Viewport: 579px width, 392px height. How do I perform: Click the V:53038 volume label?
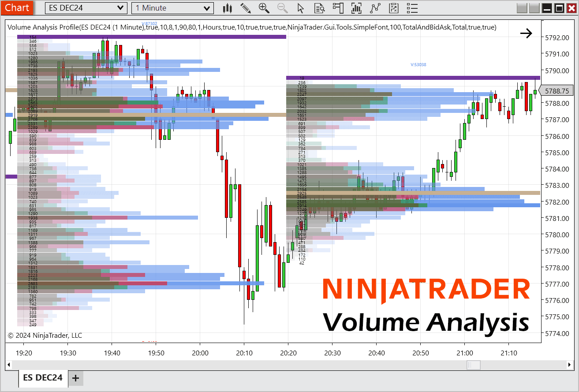click(418, 64)
